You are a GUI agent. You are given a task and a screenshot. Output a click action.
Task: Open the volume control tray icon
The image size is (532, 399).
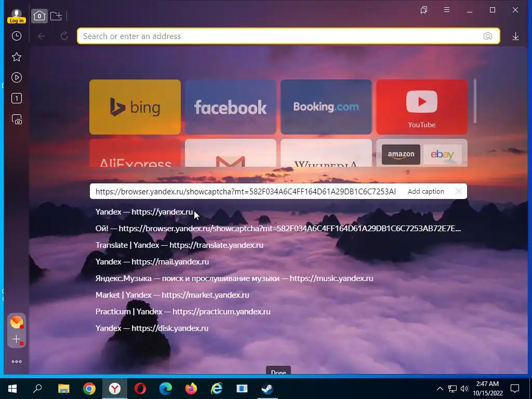click(x=464, y=389)
